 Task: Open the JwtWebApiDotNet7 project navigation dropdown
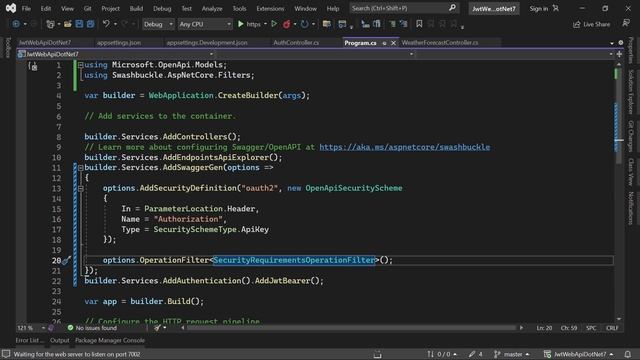coord(116,54)
